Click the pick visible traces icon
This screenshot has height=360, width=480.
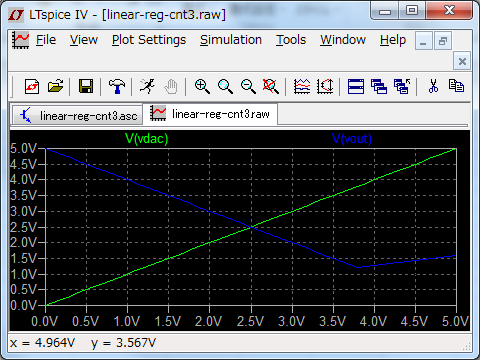(x=302, y=86)
